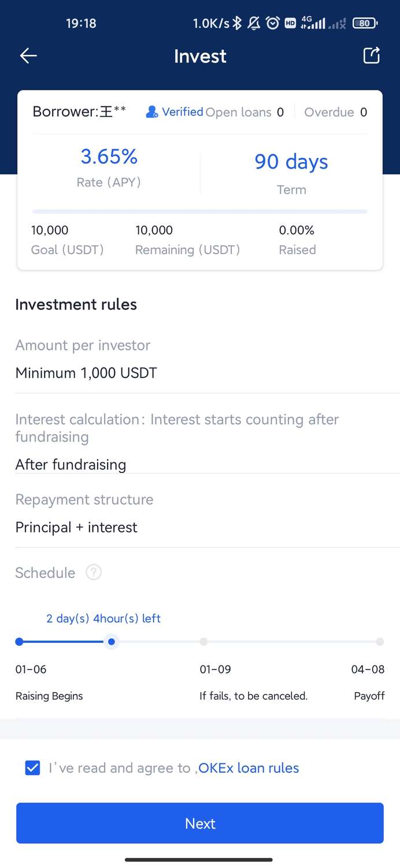Select the 04-08 Payoff marker dot
This screenshot has width=400, height=868.
pyautogui.click(x=380, y=641)
